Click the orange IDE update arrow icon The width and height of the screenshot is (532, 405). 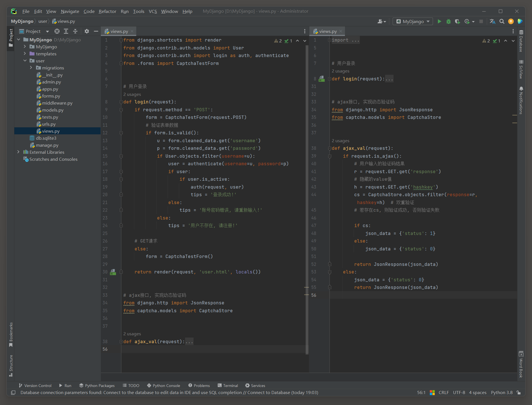tap(511, 21)
